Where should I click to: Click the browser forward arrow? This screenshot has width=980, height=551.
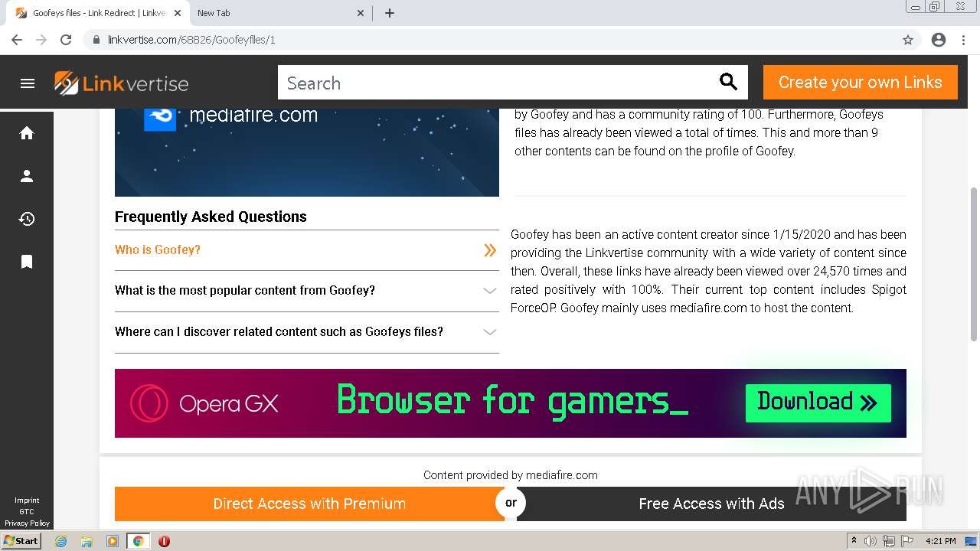pos(41,40)
